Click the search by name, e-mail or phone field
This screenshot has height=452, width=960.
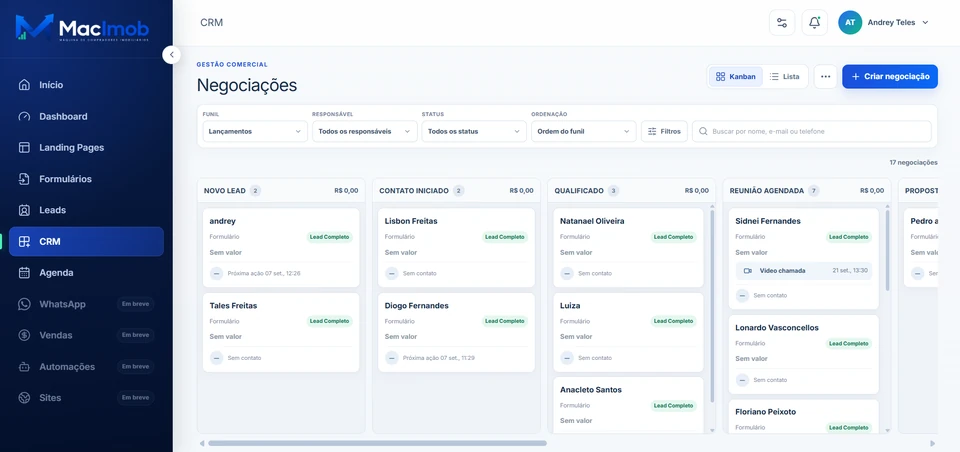click(x=811, y=131)
